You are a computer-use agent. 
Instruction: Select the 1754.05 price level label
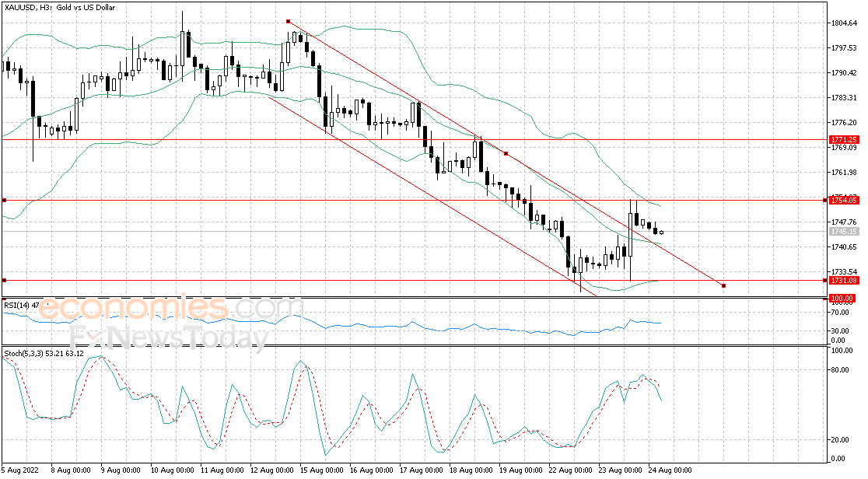845,200
